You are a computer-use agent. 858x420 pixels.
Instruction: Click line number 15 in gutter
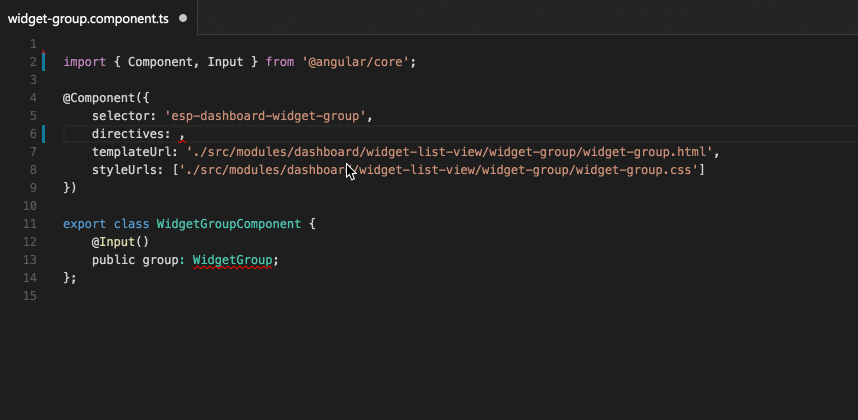pos(30,296)
